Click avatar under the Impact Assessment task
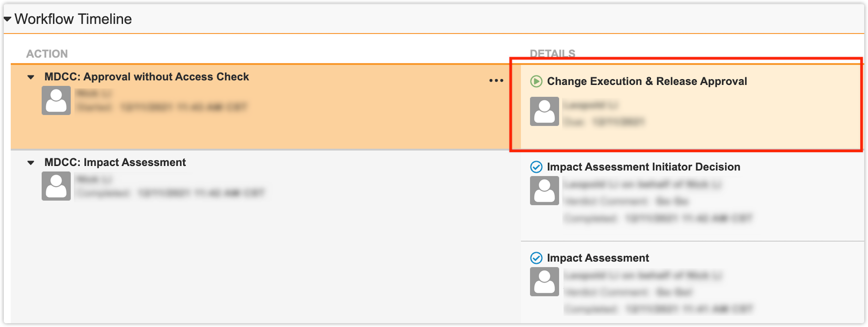The image size is (868, 327). click(x=544, y=281)
